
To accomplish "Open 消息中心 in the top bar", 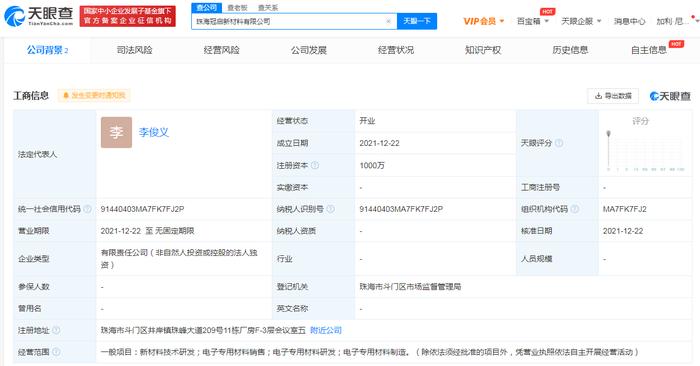I will pyautogui.click(x=629, y=21).
